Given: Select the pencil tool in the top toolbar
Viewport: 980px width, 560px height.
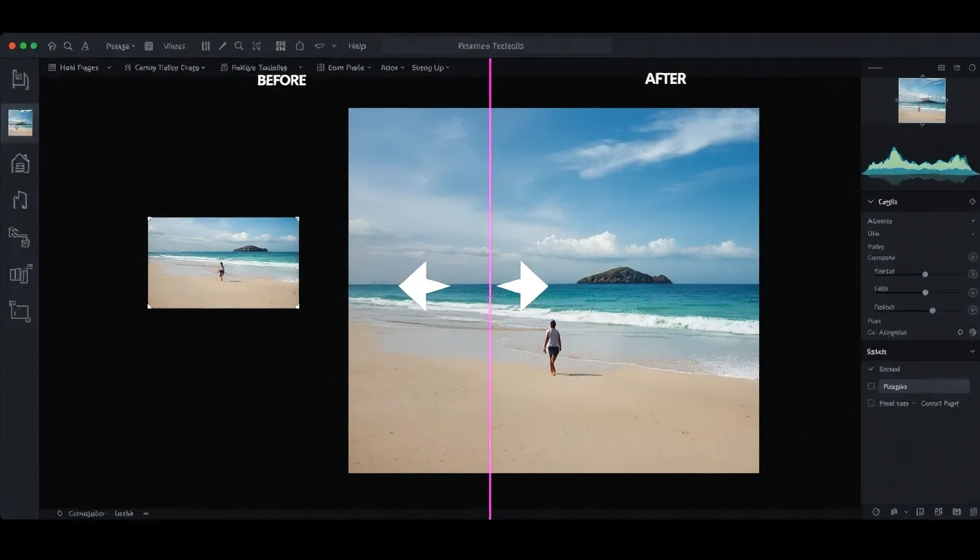Looking at the screenshot, I should (x=222, y=45).
